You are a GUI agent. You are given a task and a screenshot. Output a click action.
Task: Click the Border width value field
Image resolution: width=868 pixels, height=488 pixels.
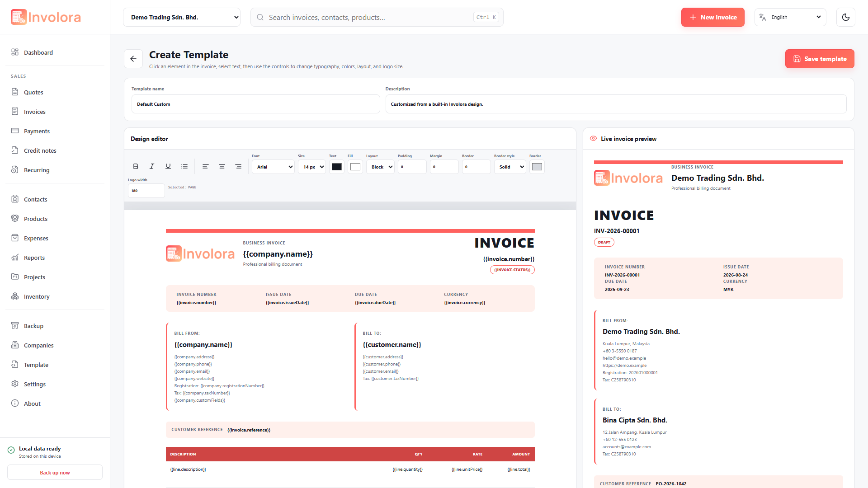pyautogui.click(x=476, y=167)
